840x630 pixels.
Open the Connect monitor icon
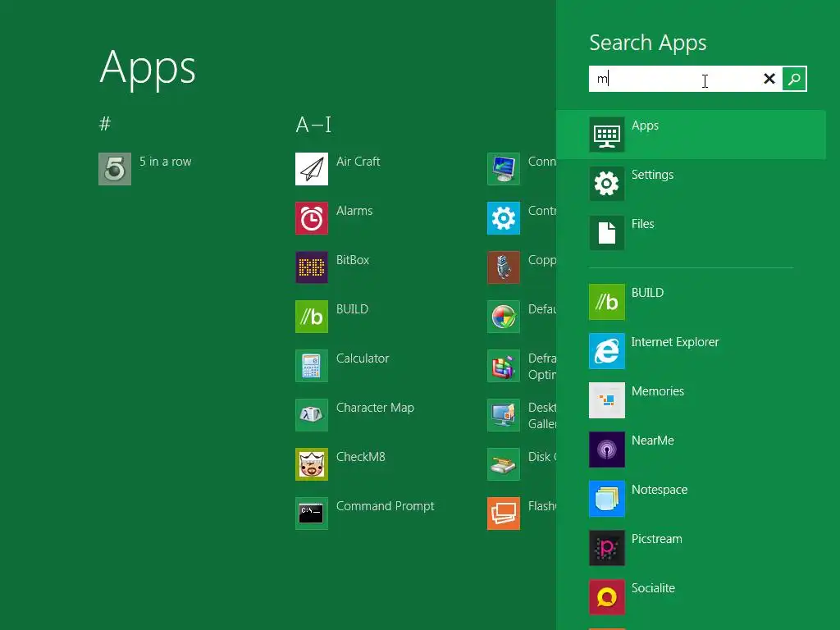click(x=503, y=169)
